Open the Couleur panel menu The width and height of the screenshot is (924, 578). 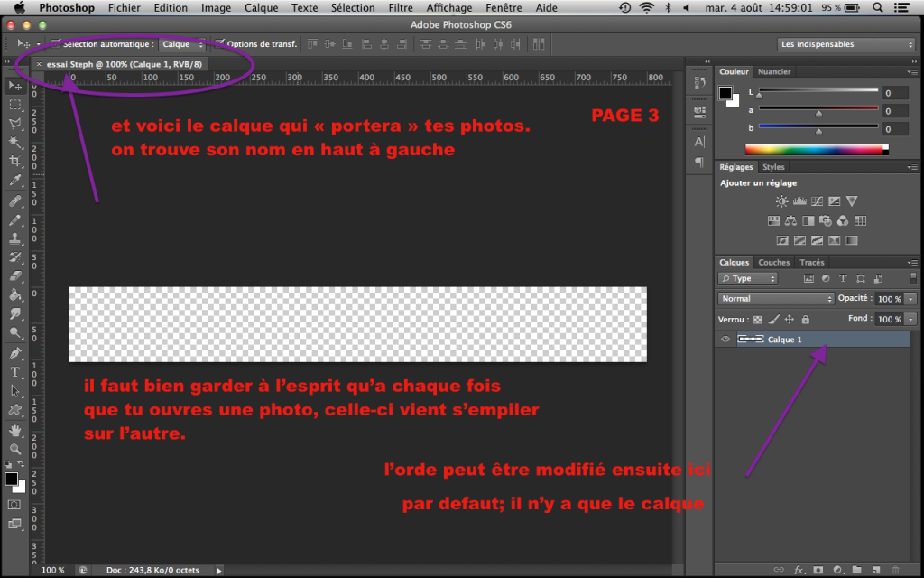point(913,72)
